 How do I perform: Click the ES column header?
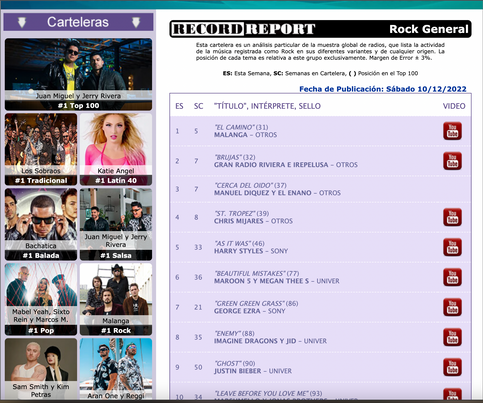point(179,106)
